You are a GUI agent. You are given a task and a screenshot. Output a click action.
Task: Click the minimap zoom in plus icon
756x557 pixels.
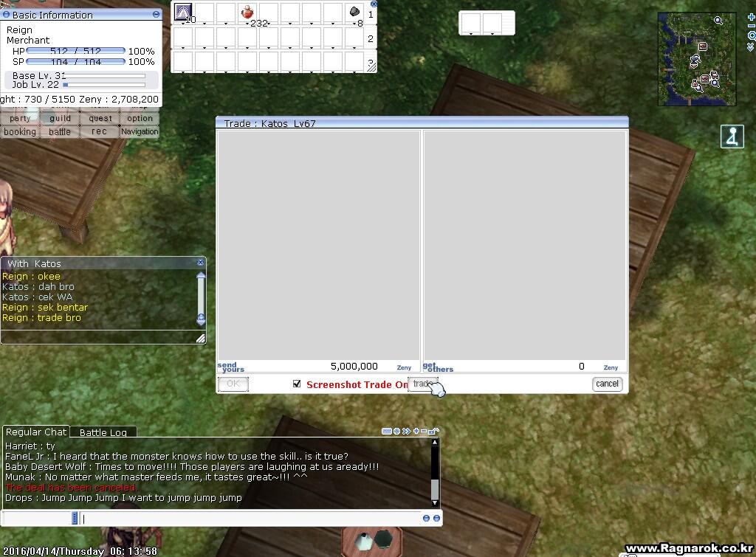click(x=751, y=17)
